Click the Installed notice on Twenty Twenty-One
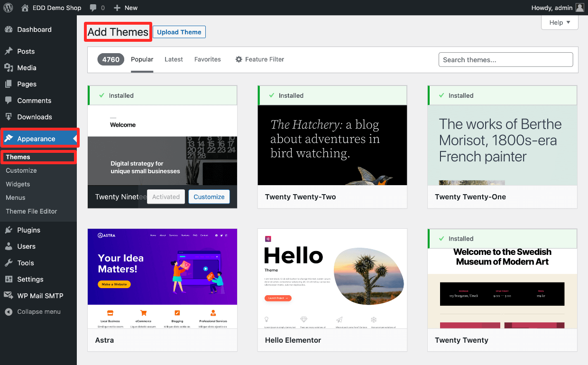The width and height of the screenshot is (588, 365). tap(502, 95)
